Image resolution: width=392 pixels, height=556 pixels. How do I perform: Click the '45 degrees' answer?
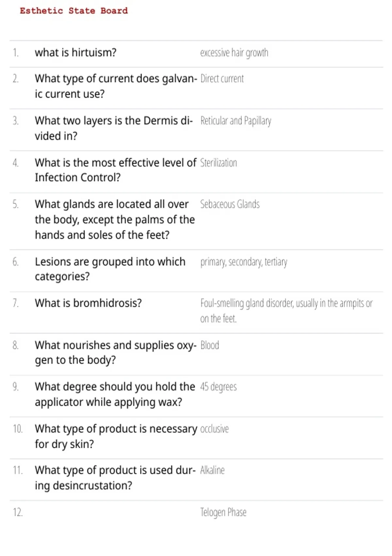tap(219, 387)
